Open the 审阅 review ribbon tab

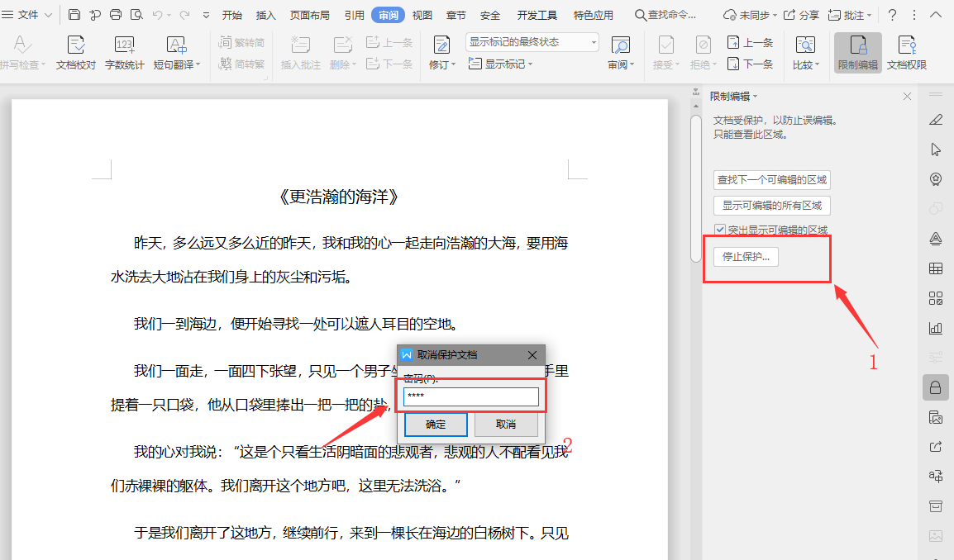[x=387, y=14]
